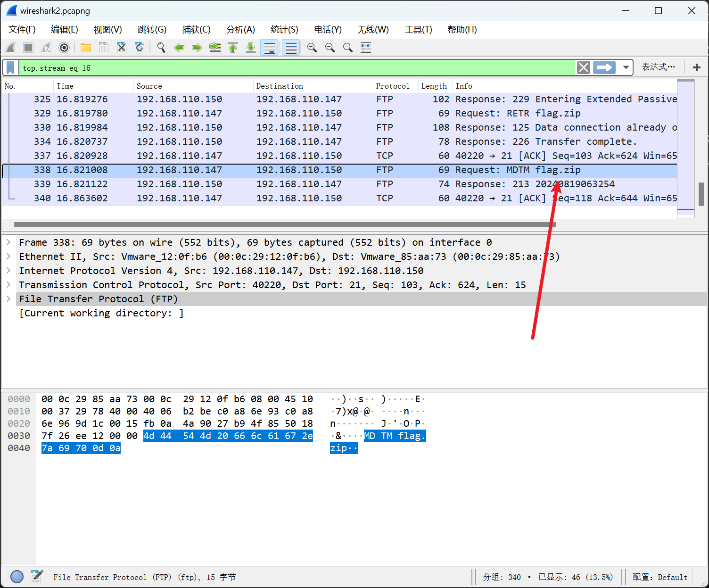Open the 分析(A) menu

241,30
